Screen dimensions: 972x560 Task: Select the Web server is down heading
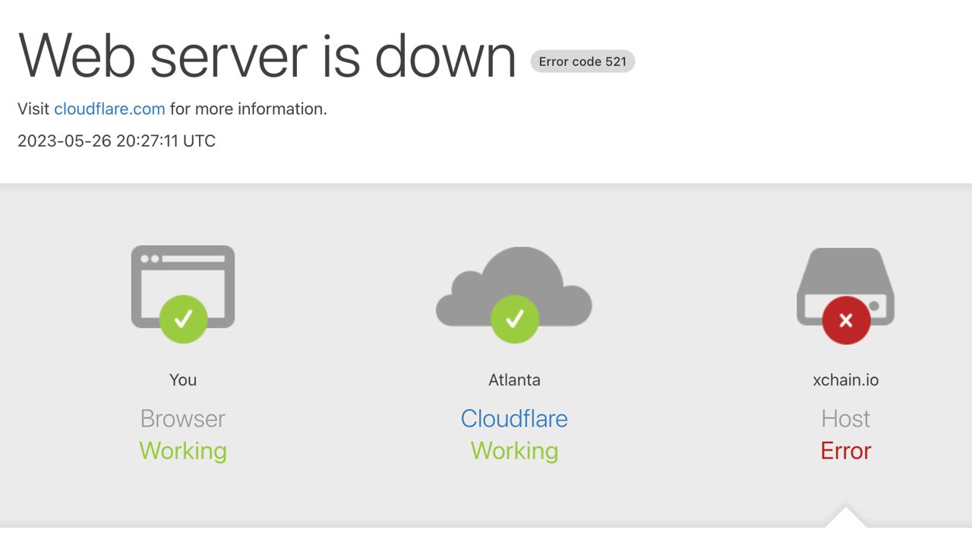coord(267,55)
